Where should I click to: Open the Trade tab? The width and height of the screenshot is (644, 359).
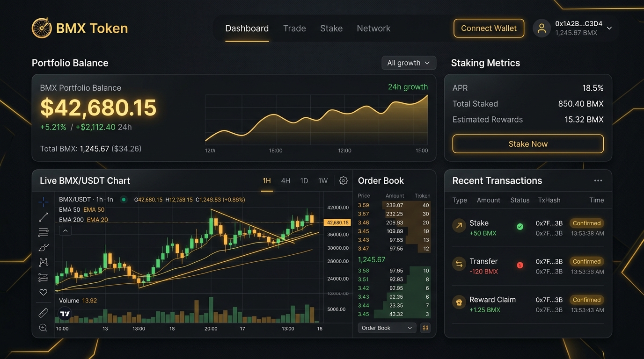(294, 29)
